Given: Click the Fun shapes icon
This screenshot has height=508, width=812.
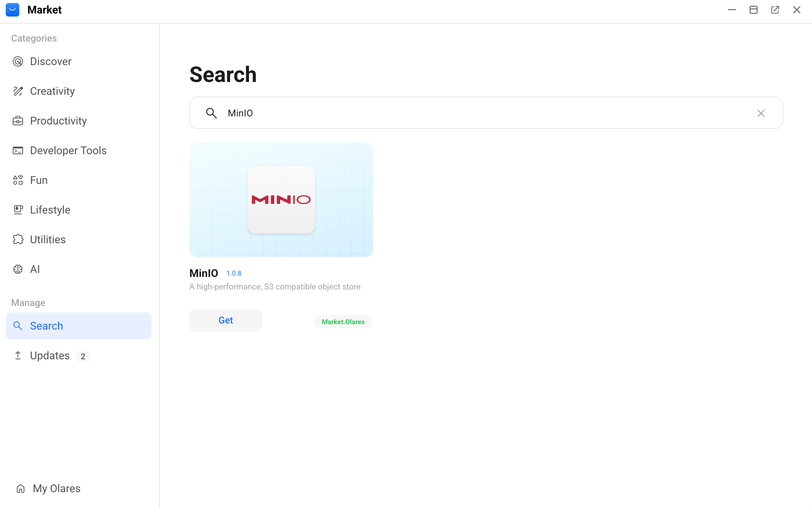Looking at the screenshot, I should point(18,180).
